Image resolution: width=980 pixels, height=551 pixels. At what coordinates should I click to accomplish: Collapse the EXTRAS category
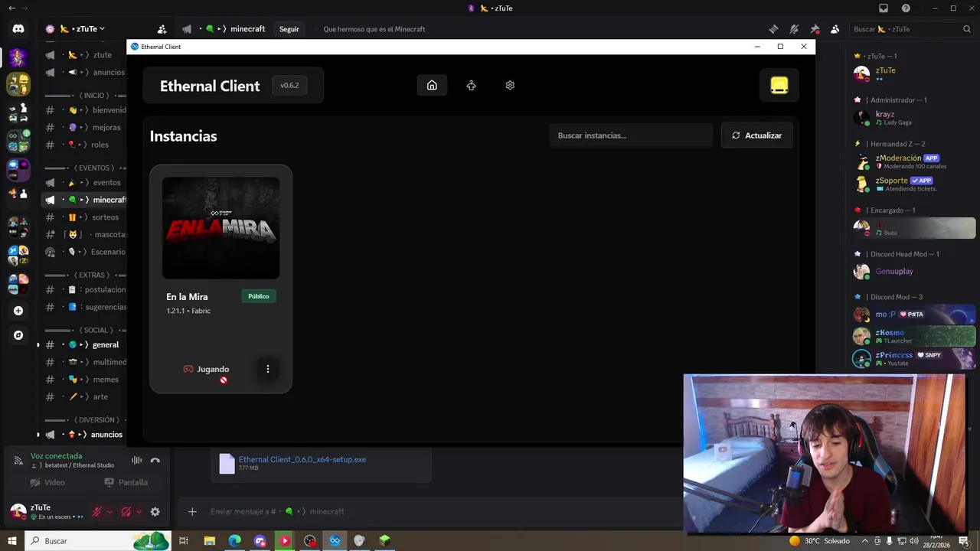[x=86, y=275]
